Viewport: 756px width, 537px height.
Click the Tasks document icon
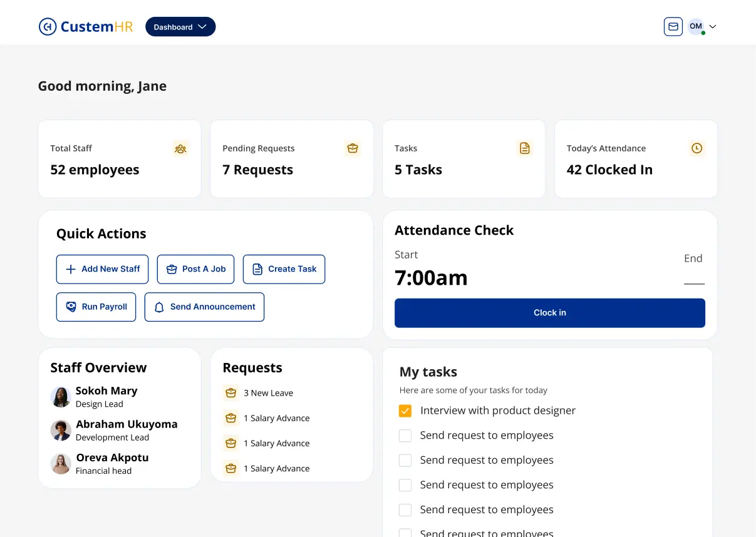coord(525,148)
